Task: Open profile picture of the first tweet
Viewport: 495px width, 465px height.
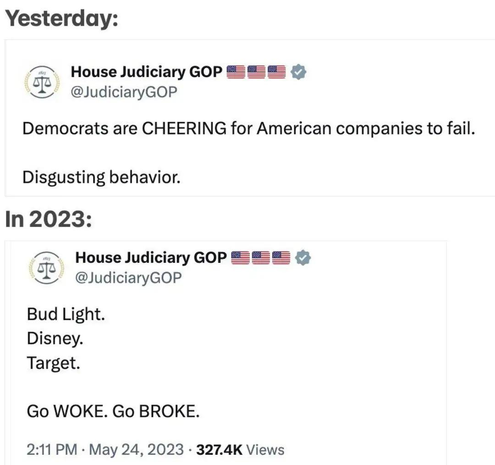Action: pos(42,82)
